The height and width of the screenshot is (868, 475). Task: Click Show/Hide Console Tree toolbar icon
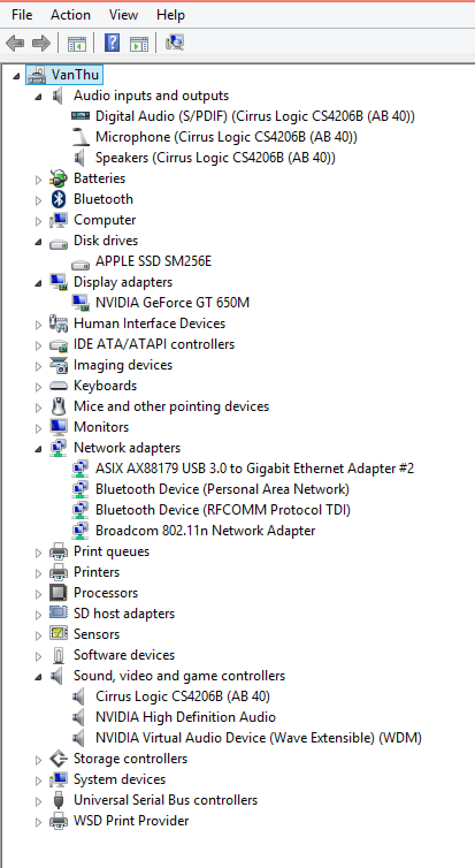pyautogui.click(x=76, y=43)
